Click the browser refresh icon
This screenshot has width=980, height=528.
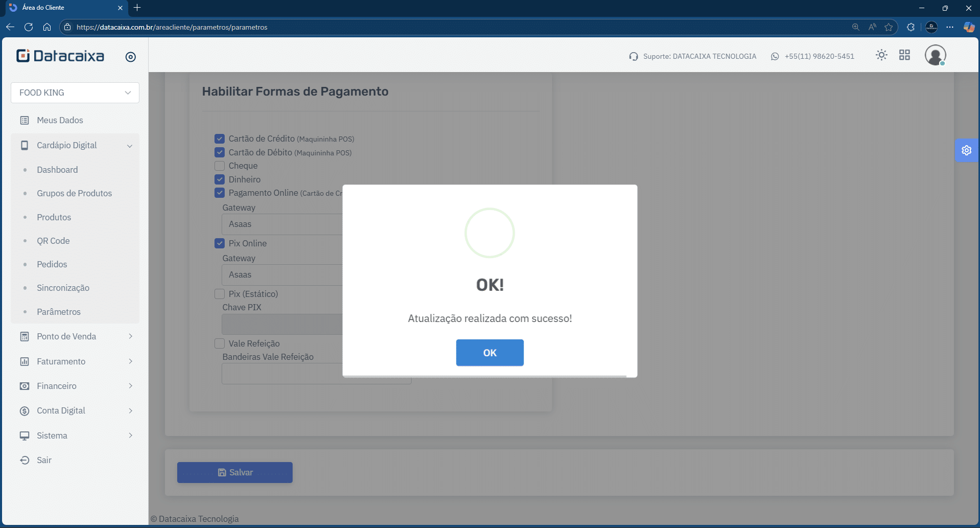pyautogui.click(x=29, y=27)
